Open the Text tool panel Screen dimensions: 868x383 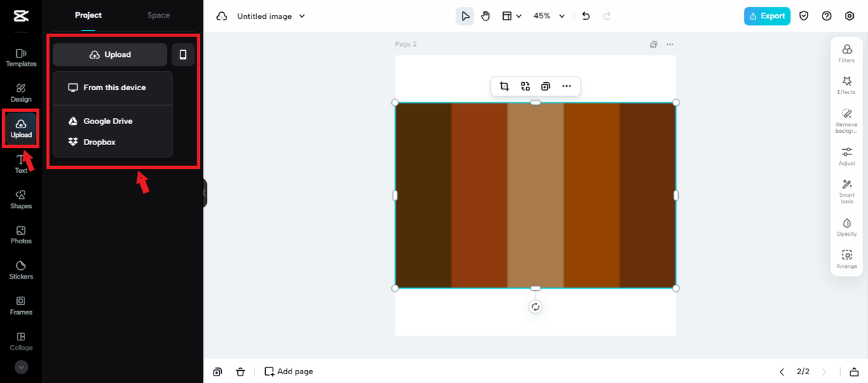click(x=21, y=164)
